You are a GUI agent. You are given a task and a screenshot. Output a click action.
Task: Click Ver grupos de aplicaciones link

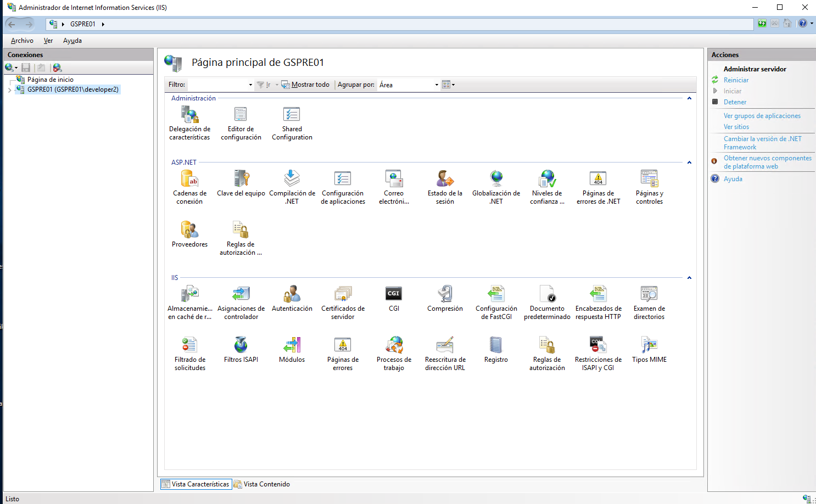[x=762, y=116]
